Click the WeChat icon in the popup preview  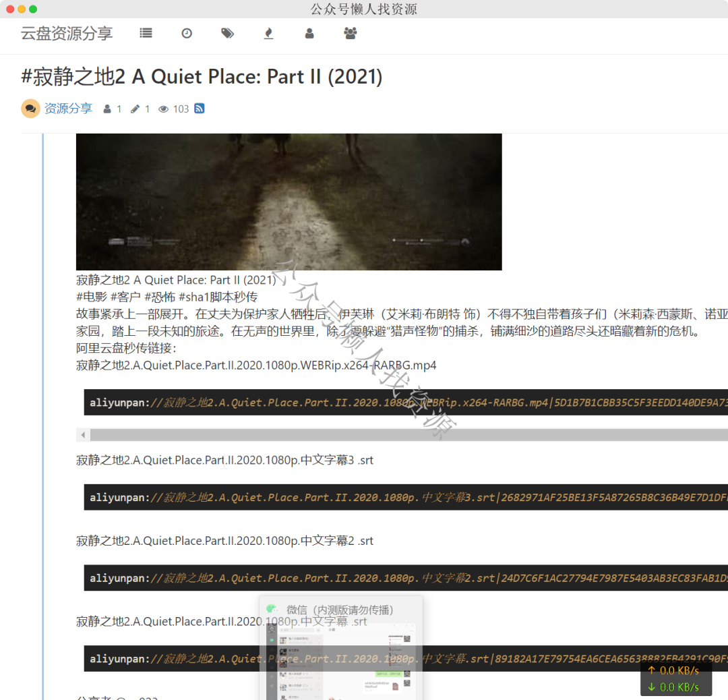(272, 609)
